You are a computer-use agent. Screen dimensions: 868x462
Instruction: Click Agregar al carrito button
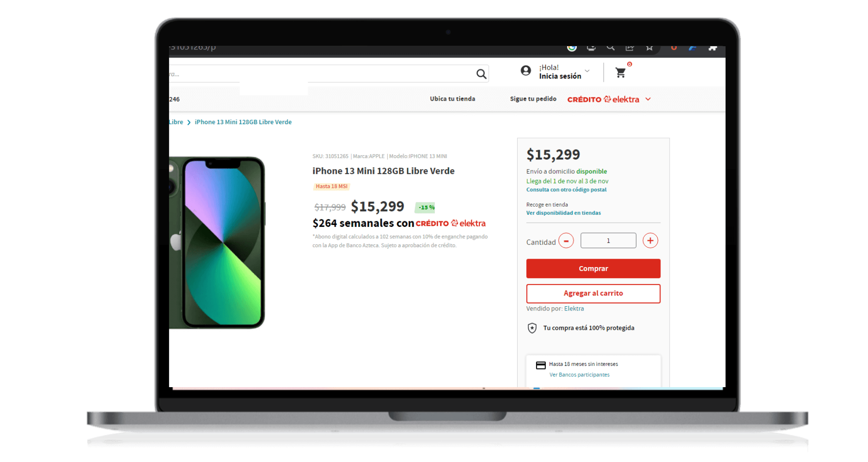[x=593, y=293]
